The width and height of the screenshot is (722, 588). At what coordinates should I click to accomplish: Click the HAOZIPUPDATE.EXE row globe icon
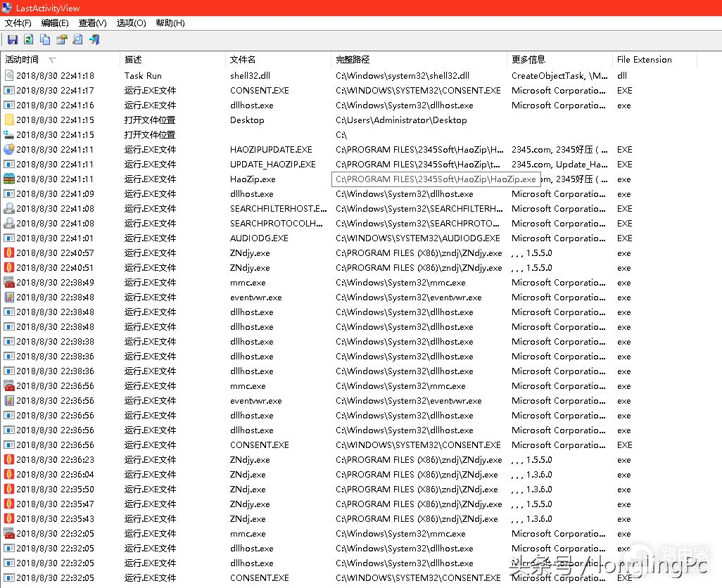(x=9, y=150)
